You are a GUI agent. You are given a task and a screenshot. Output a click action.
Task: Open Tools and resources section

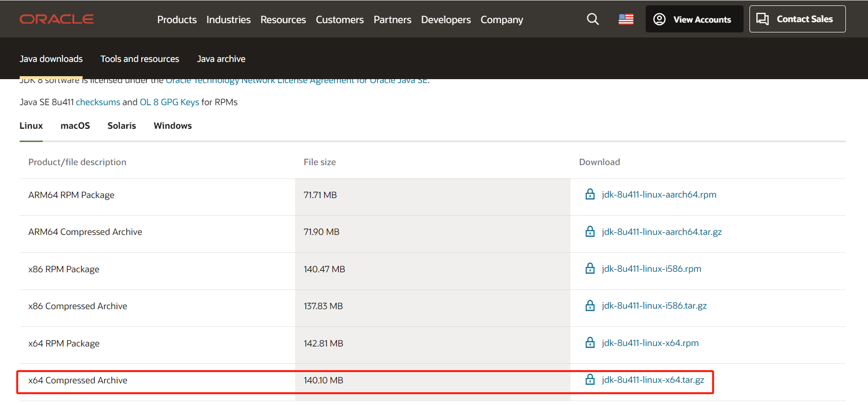(x=140, y=59)
